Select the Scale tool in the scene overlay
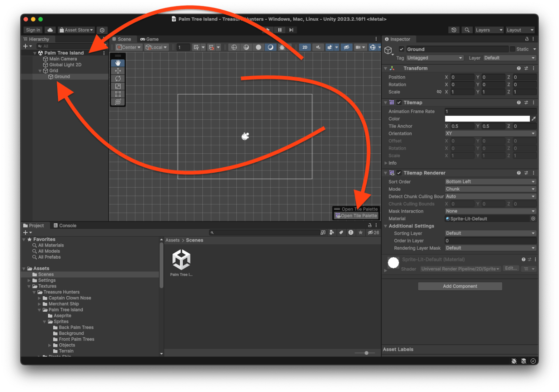Viewport: 559px width, 392px height. click(118, 86)
